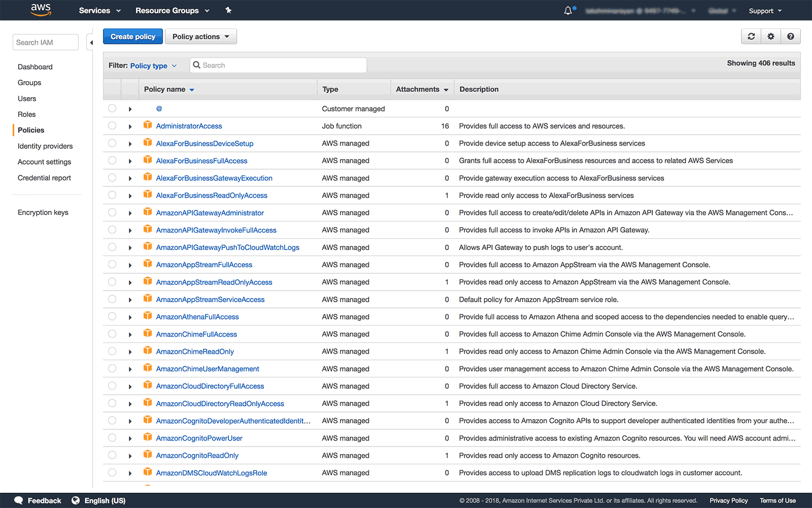Click the pin icon in the navigation bar
This screenshot has height=508, width=812.
click(x=228, y=10)
